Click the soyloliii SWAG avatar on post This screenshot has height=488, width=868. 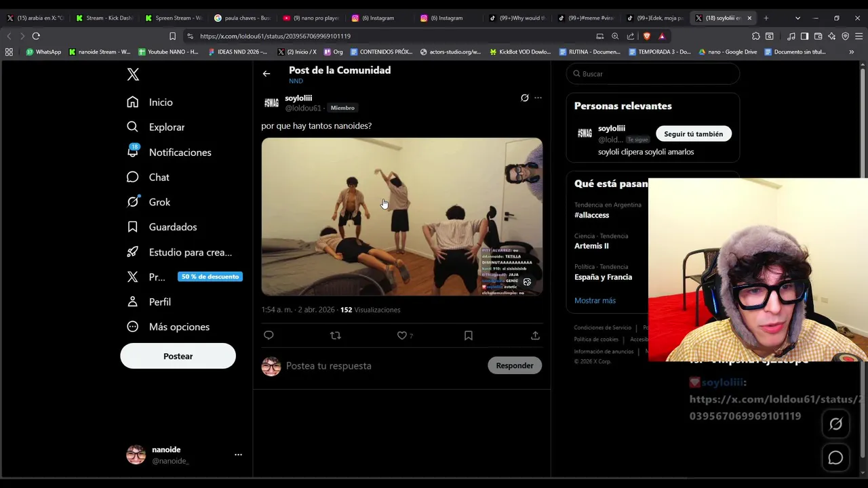[271, 103]
